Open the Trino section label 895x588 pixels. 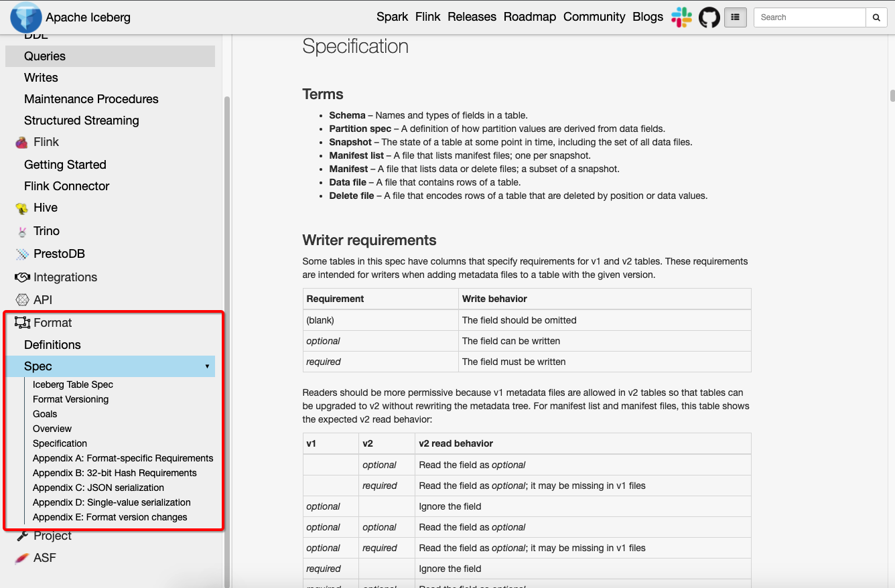[x=46, y=231]
